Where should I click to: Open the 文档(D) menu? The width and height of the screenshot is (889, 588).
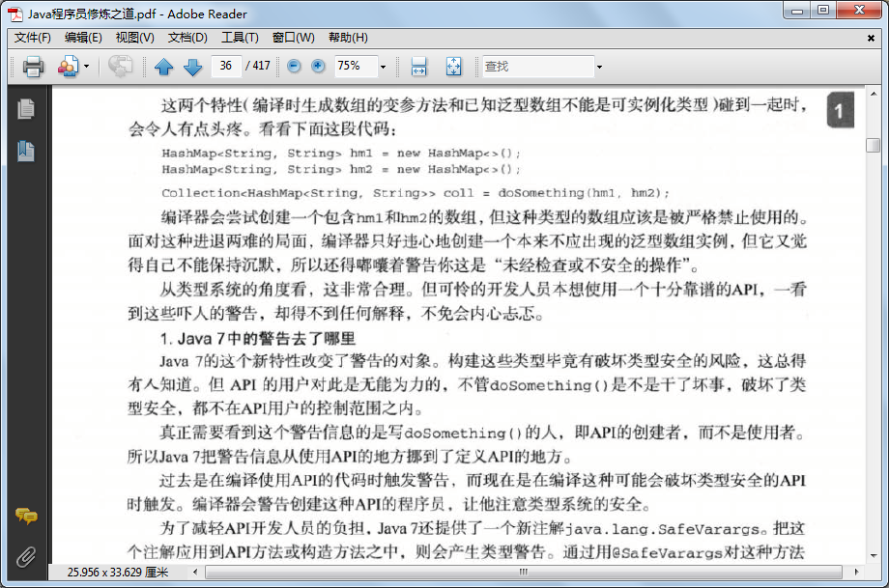point(187,38)
